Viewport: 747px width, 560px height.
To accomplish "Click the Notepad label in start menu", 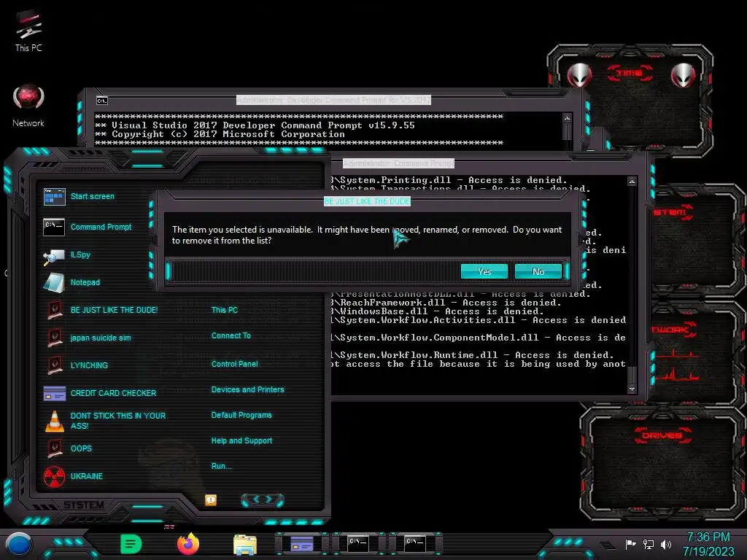I will click(85, 282).
